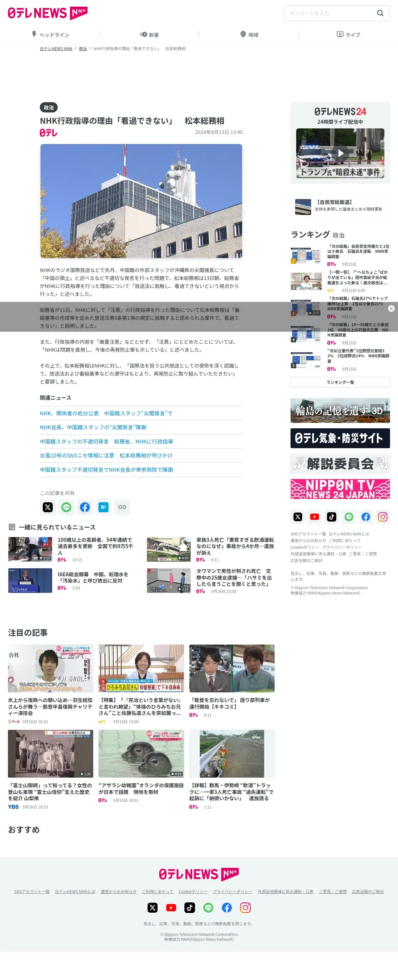Viewport: 398px width, 980px height.
Task: Open related news NHK会長が衆参両院で陳謝
Action: 106,470
